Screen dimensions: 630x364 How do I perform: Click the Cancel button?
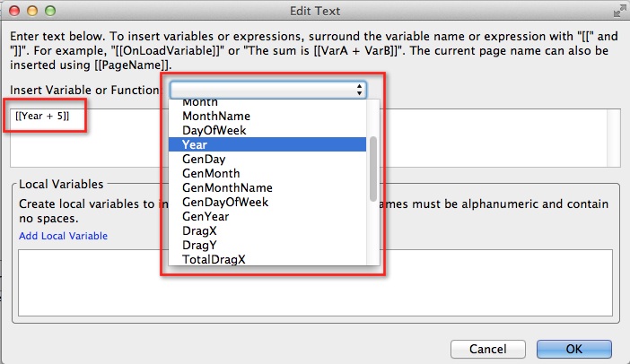[488, 347]
